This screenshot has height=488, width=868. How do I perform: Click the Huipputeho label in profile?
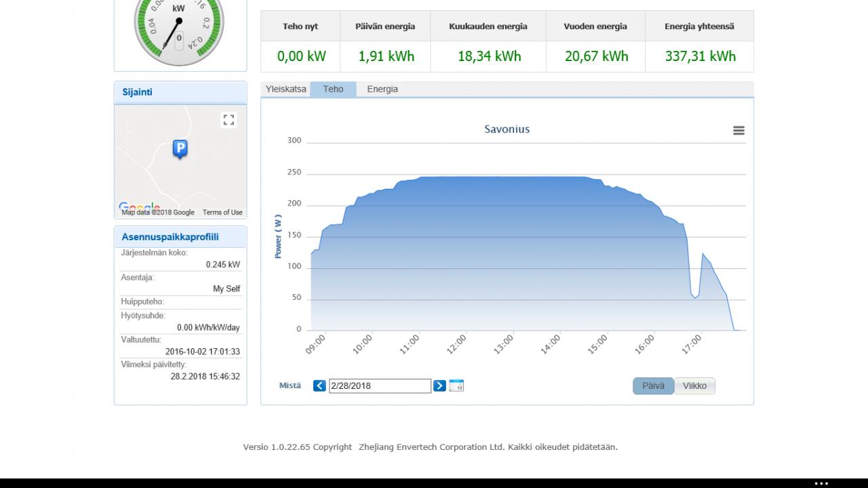(142, 302)
